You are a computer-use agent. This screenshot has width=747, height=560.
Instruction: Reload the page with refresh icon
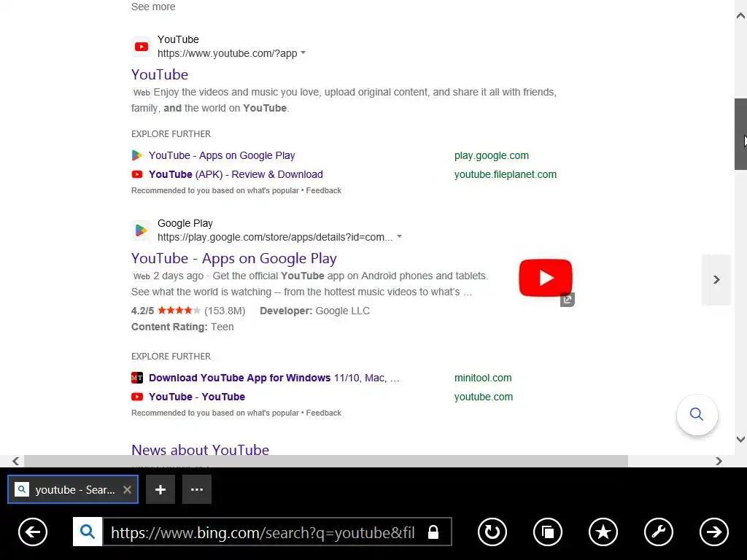(x=492, y=532)
